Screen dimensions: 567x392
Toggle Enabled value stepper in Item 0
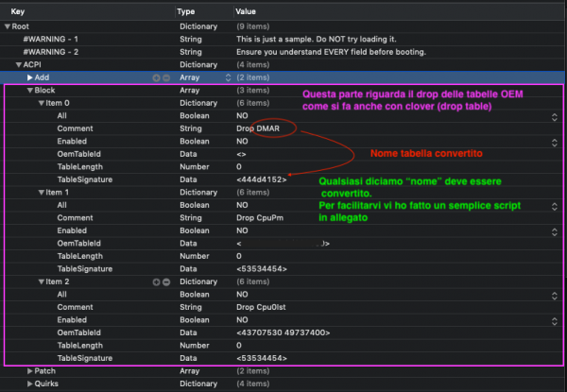[x=555, y=143]
